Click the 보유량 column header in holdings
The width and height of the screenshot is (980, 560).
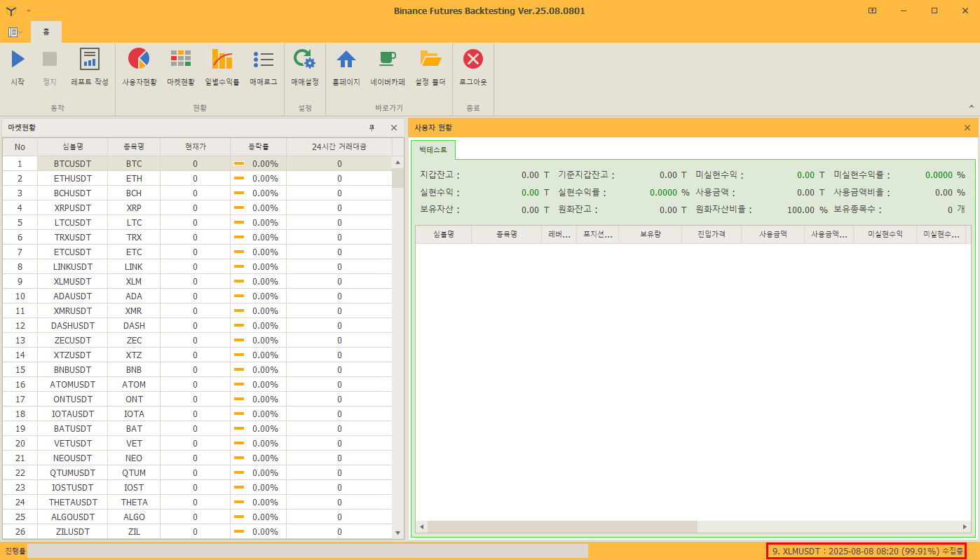650,235
